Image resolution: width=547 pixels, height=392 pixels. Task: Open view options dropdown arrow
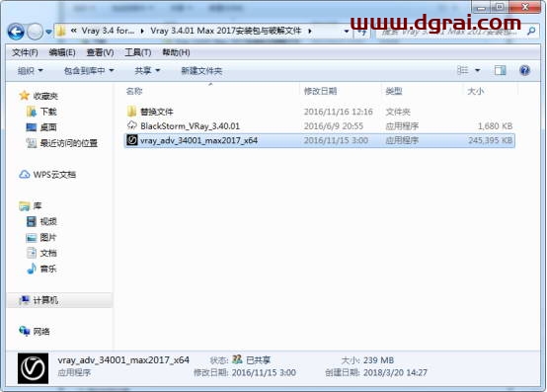coord(477,71)
